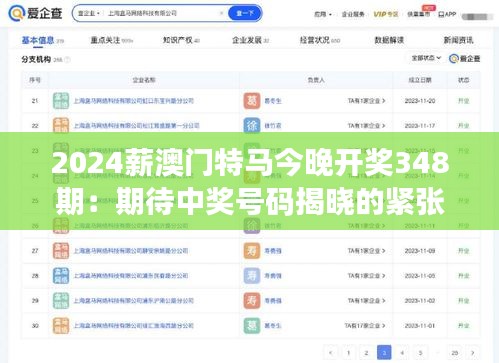Open the branch company name link in row 27
The image size is (499, 363).
(131, 251)
